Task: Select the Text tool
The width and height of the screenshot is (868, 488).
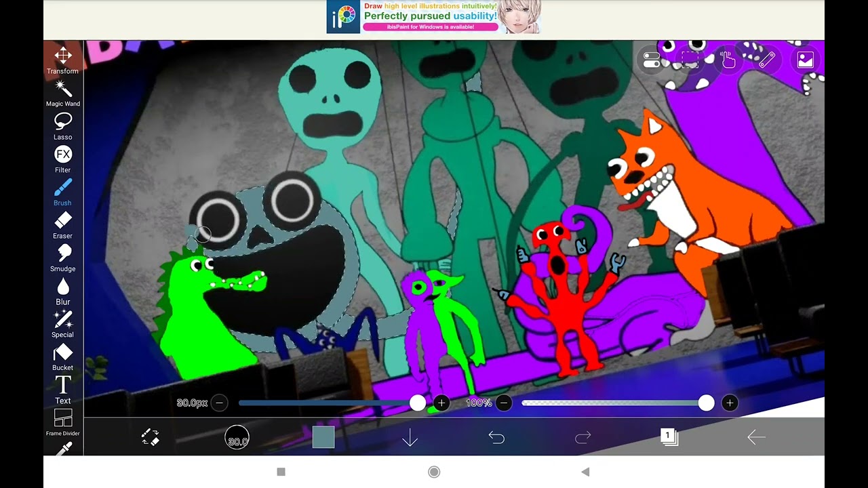Action: 62,390
